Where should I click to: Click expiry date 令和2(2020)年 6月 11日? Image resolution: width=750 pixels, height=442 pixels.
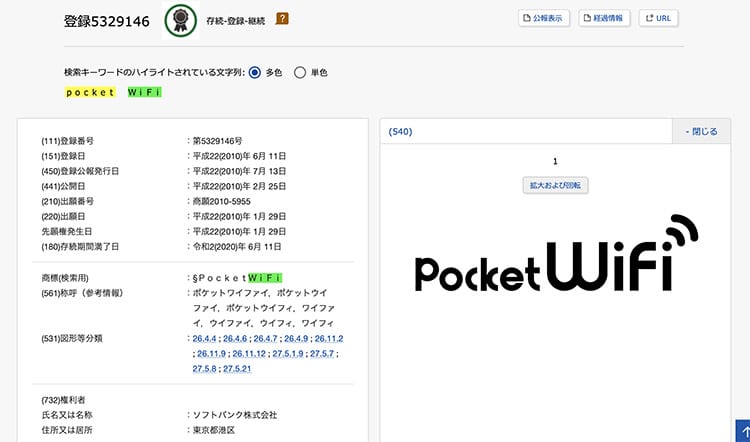(x=237, y=247)
